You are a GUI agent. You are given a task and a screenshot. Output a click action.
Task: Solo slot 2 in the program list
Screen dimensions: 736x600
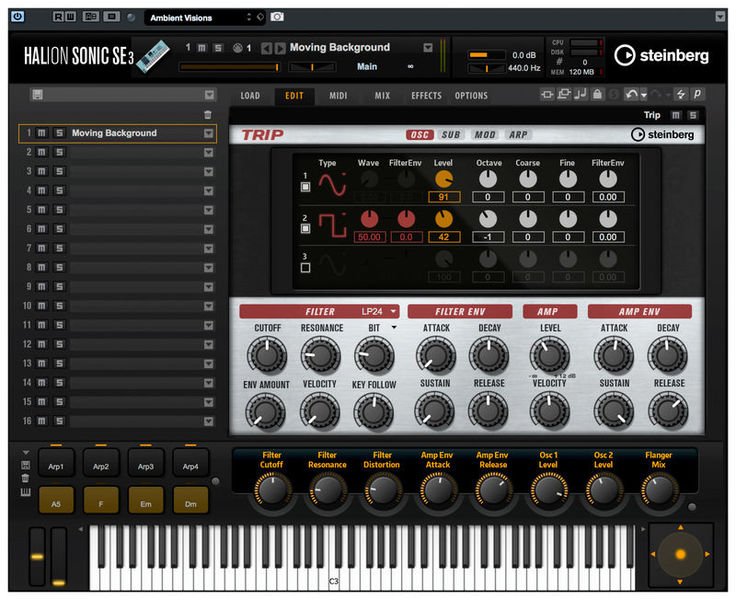(x=57, y=152)
